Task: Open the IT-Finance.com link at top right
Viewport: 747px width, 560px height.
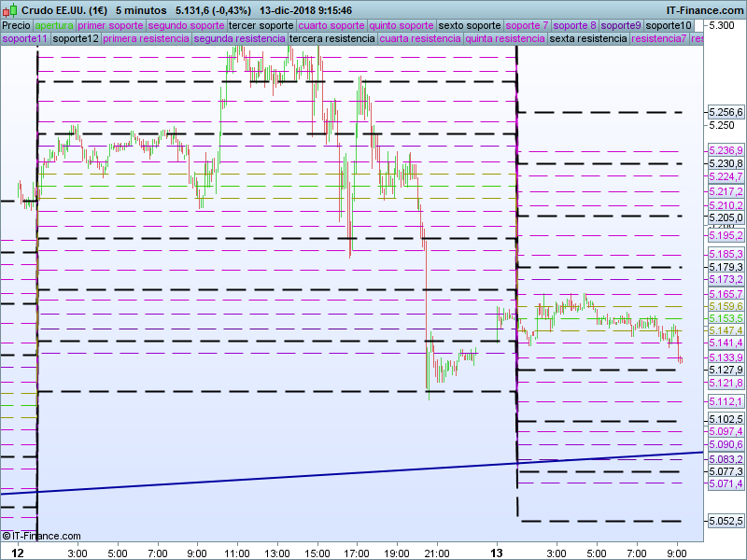Action: point(705,10)
